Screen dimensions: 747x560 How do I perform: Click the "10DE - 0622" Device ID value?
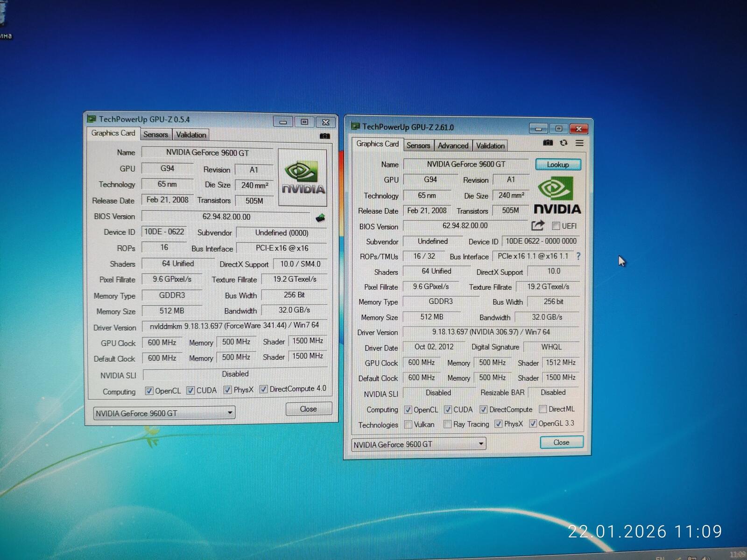164,232
